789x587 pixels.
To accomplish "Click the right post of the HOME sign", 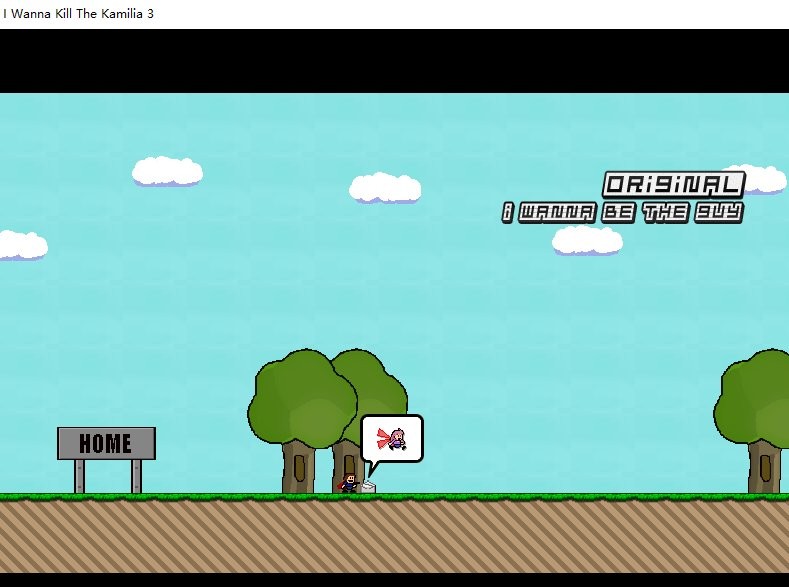I will pos(136,476).
